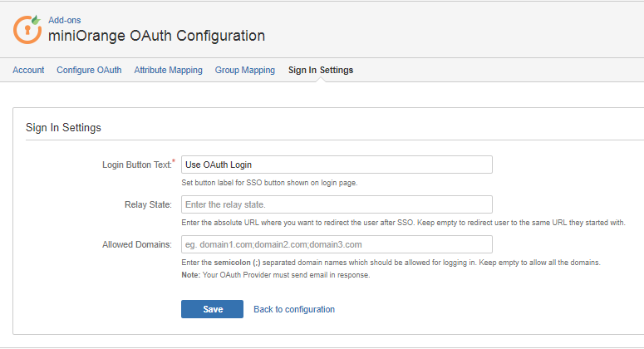Select the Group Mapping tab
Screen dimensions: 644x349
245,70
